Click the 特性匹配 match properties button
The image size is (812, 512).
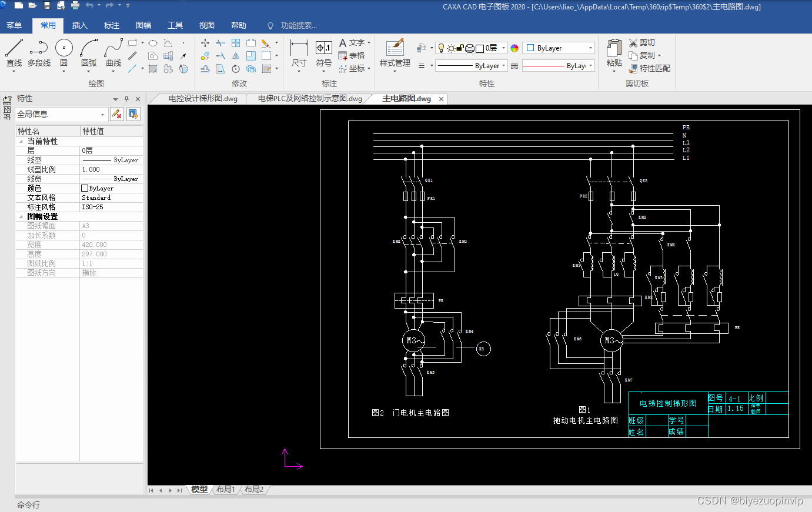pos(649,68)
